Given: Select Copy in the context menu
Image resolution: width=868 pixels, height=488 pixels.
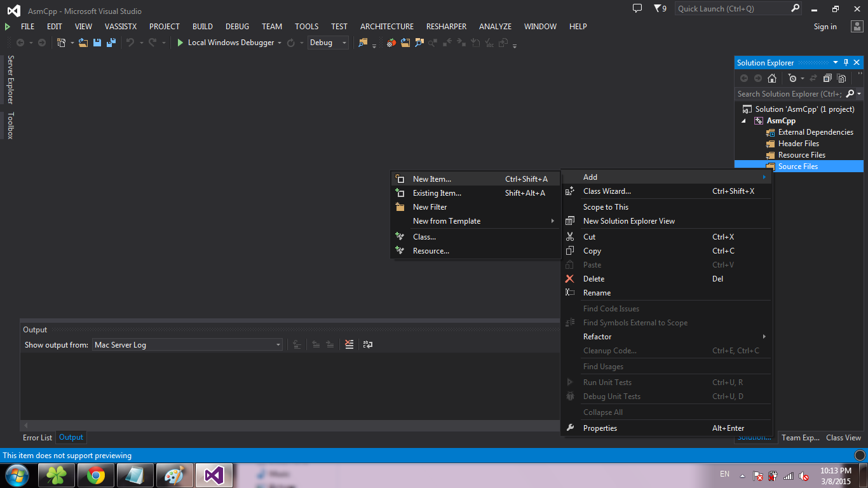Looking at the screenshot, I should coord(667,251).
